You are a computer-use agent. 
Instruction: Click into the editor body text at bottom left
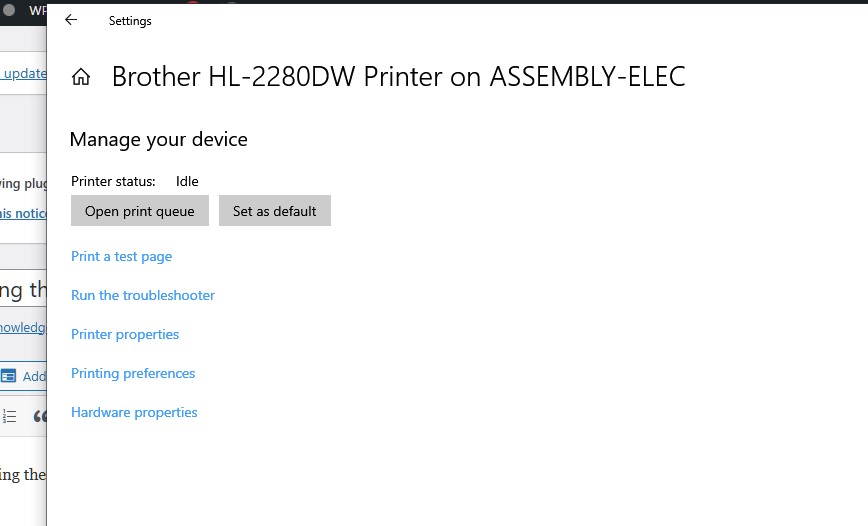[22, 474]
